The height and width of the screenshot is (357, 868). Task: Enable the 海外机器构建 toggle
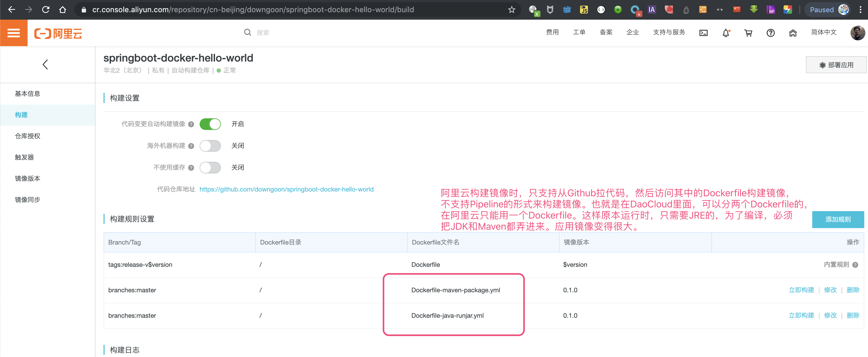coord(210,146)
